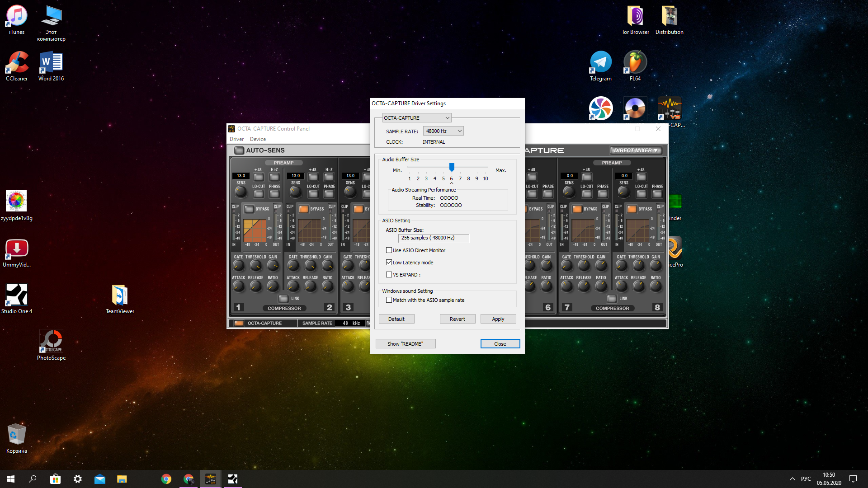This screenshot has width=868, height=488.
Task: Click LINK button between channels 7 and 8
Action: tap(611, 299)
